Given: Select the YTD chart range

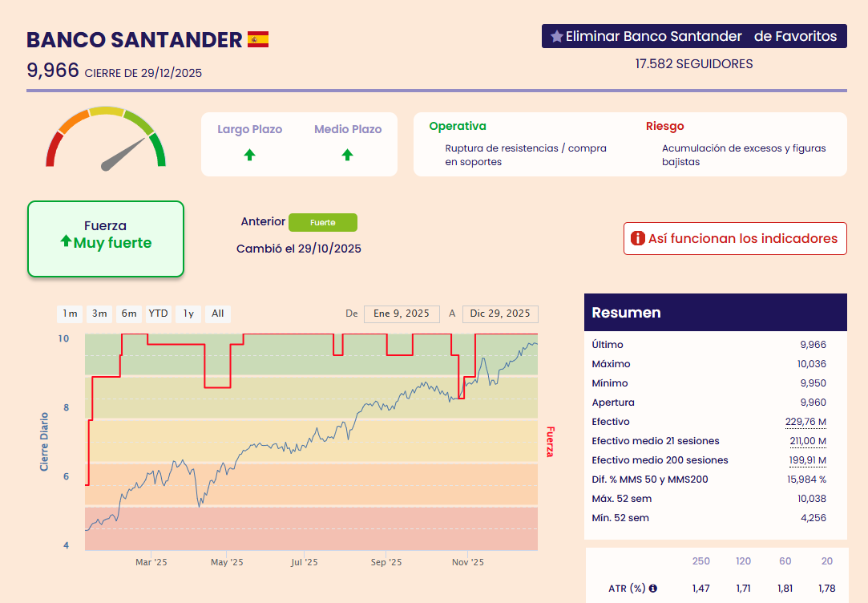Looking at the screenshot, I should point(159,314).
